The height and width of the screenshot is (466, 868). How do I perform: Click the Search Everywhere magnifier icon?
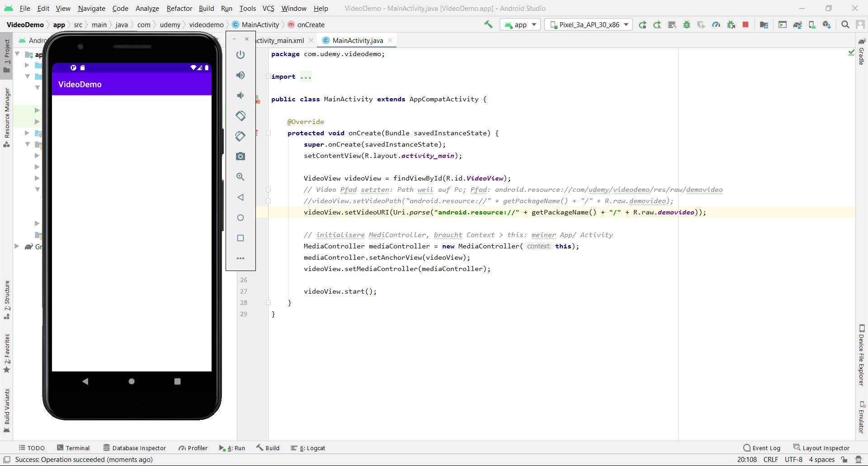tap(845, 24)
